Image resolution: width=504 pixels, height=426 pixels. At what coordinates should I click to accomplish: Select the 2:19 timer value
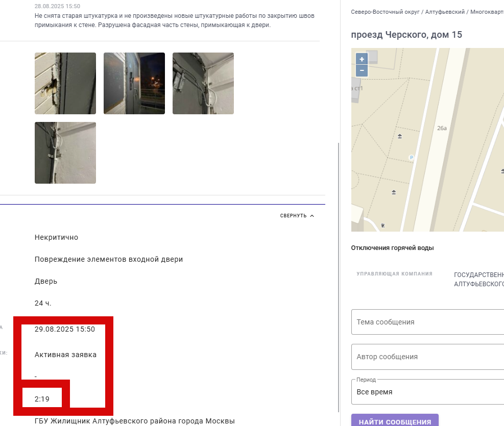coord(42,399)
